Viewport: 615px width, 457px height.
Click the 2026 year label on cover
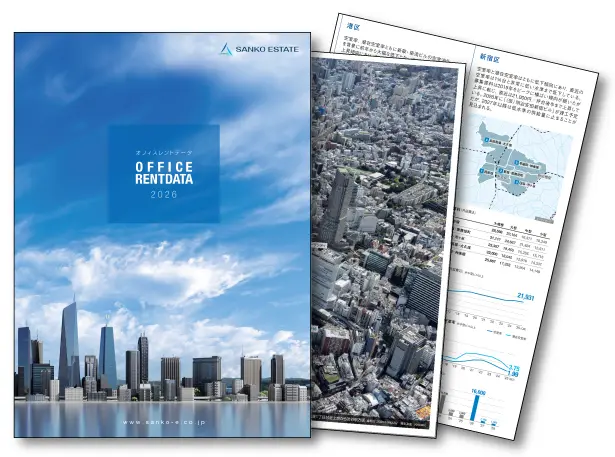point(163,195)
